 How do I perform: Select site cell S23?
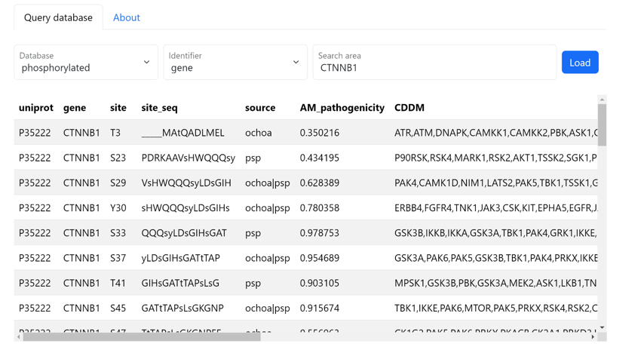pos(118,158)
